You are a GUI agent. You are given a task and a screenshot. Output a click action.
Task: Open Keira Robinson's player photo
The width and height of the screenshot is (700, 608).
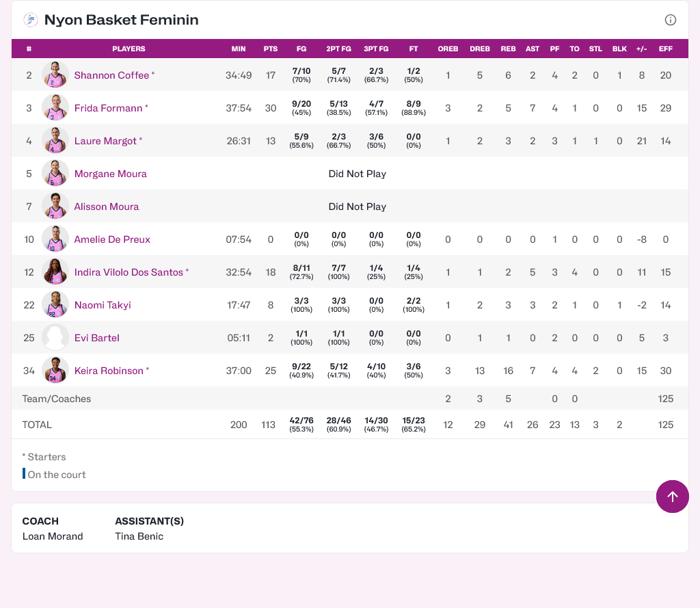pyautogui.click(x=55, y=371)
